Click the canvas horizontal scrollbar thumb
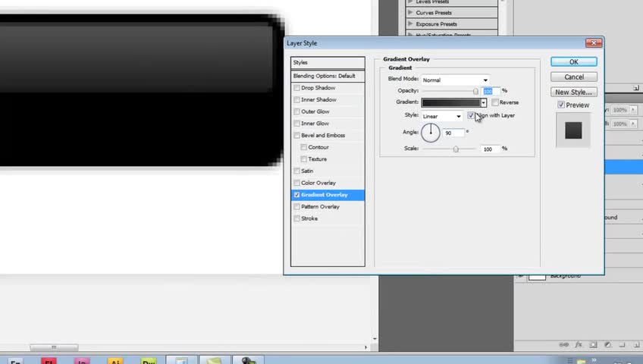 click(x=54, y=347)
